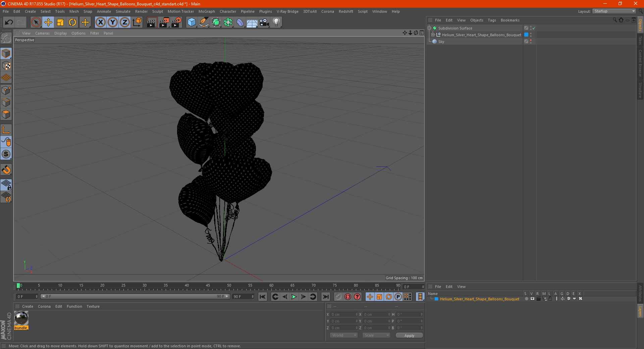
Task: Open the V-Ray Bridge menu
Action: point(287,11)
